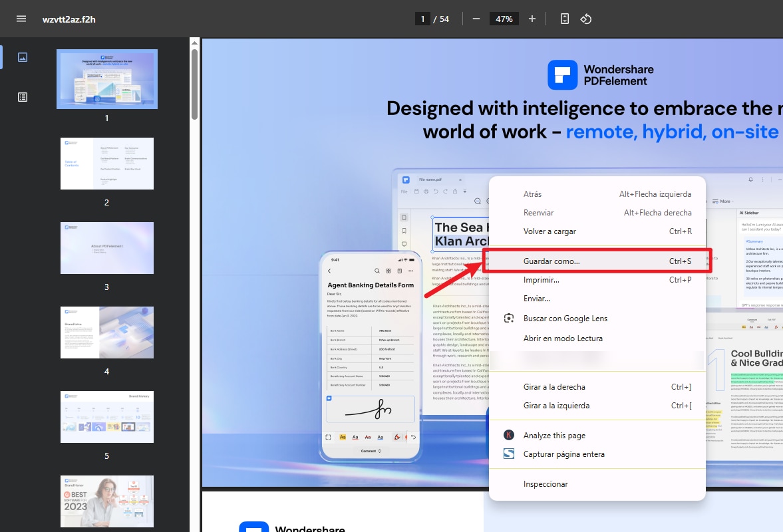
Task: Select Atrás in the context menu
Action: (597, 194)
